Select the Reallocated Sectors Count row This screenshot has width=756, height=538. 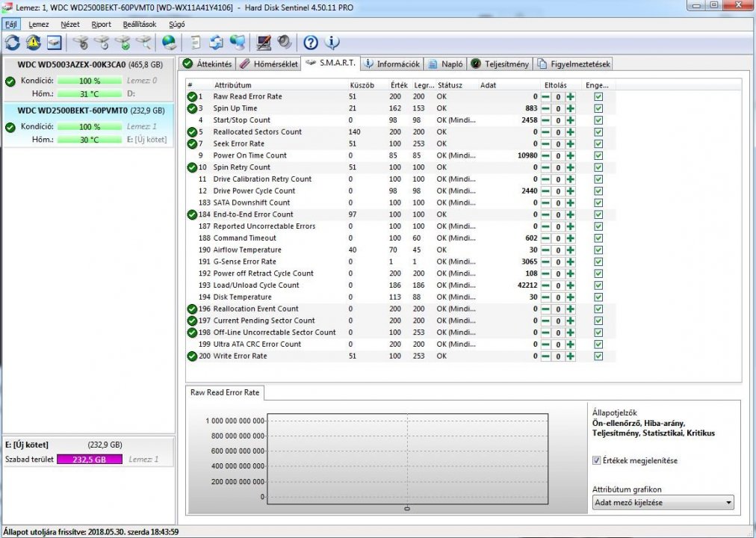tap(400, 132)
